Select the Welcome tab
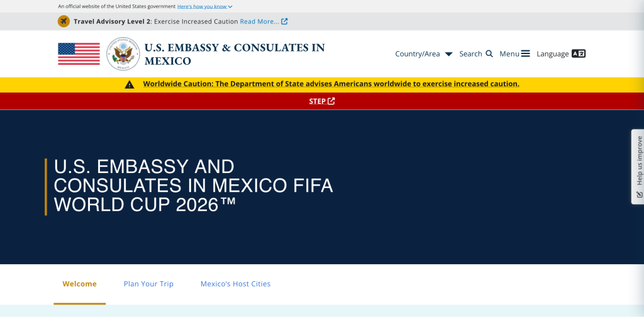 point(80,284)
